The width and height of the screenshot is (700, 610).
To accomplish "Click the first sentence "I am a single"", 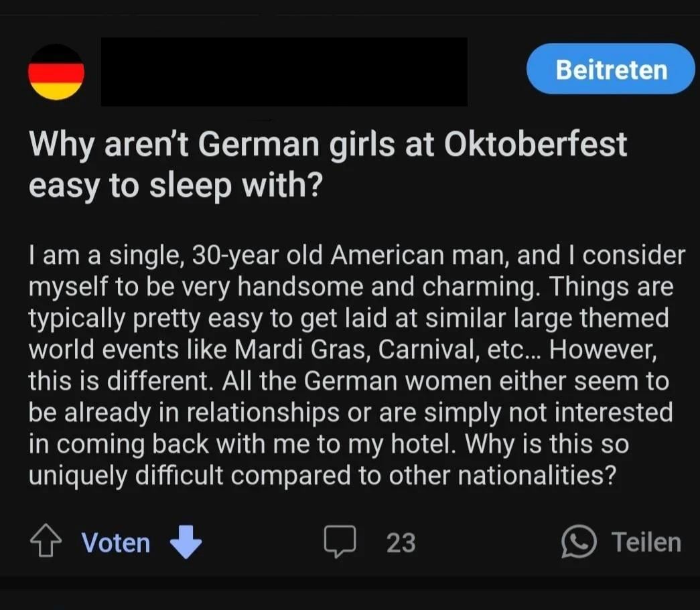I will 106,256.
